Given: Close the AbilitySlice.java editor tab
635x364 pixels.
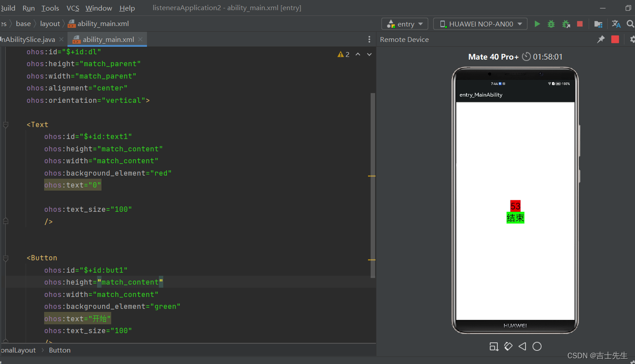Looking at the screenshot, I should 61,39.
